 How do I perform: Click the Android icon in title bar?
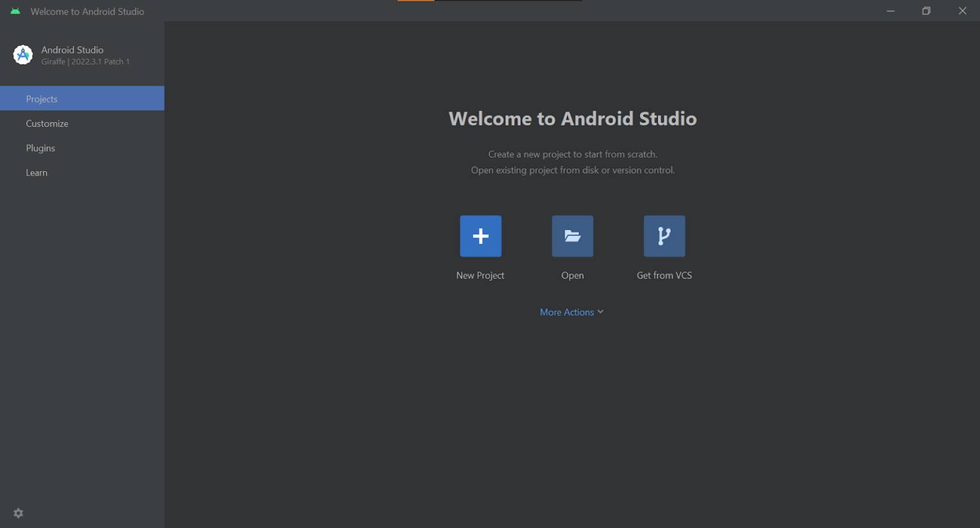[x=15, y=11]
